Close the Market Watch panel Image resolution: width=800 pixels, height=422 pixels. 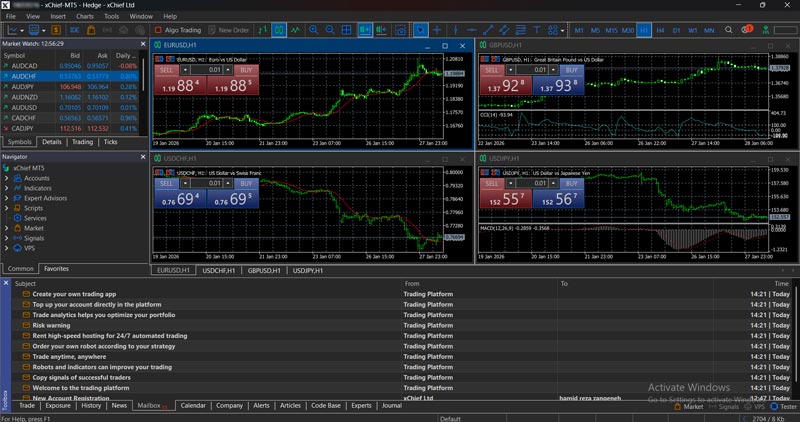[x=144, y=45]
